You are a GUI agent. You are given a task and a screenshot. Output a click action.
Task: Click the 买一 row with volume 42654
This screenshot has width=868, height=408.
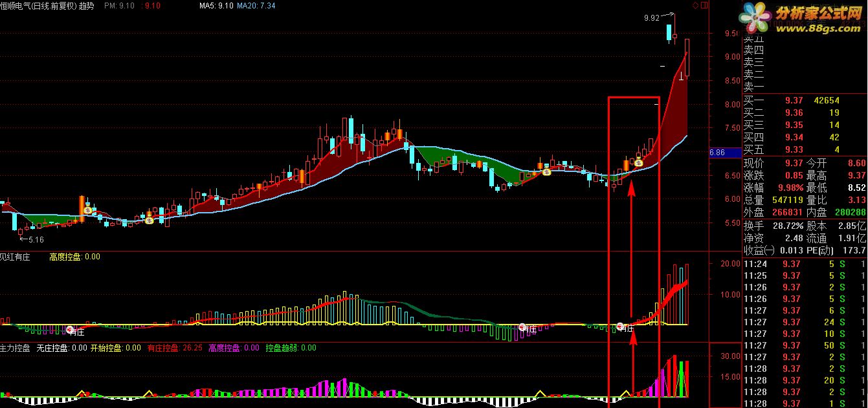tap(805, 100)
